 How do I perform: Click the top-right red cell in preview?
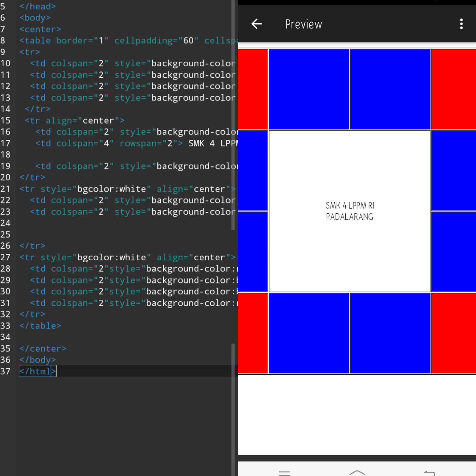tap(454, 89)
